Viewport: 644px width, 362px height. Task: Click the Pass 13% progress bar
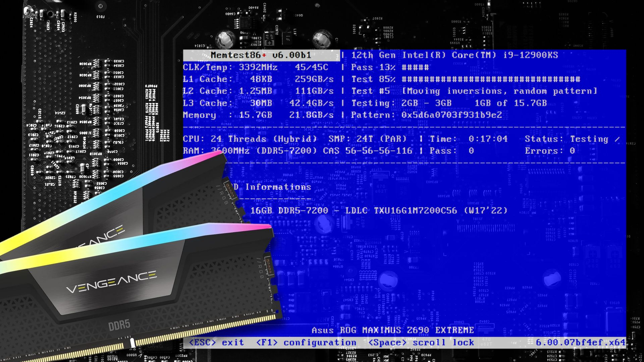coord(415,67)
